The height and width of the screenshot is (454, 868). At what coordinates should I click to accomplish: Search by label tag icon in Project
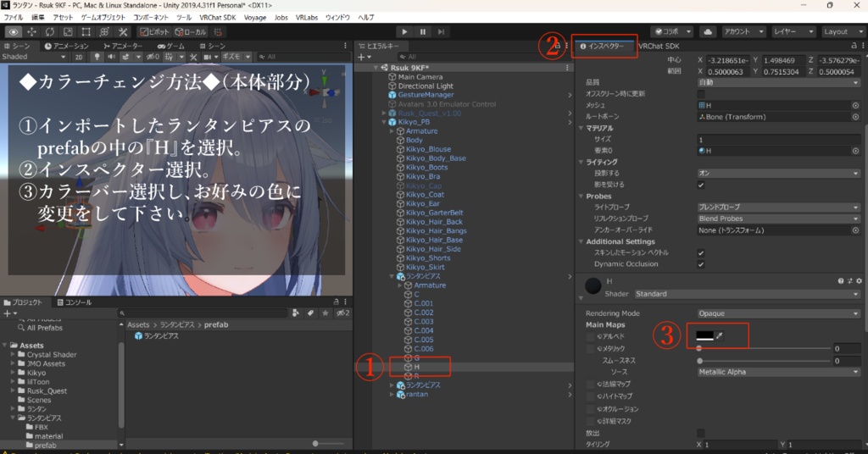click(x=310, y=313)
